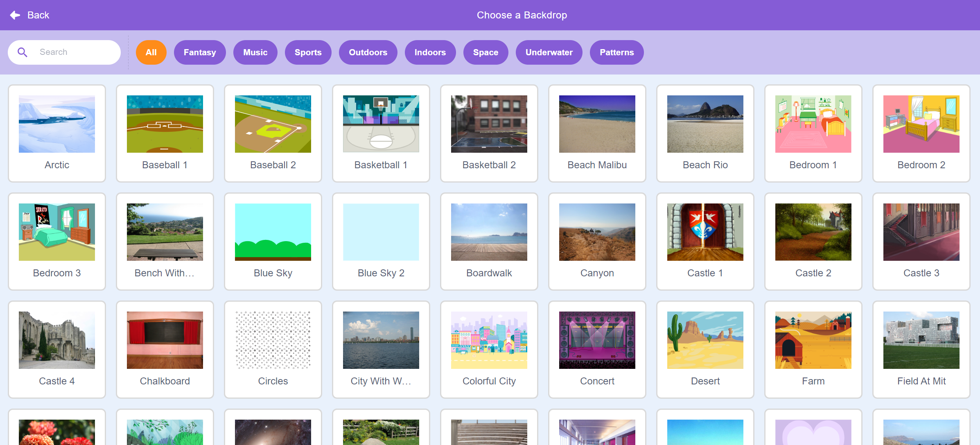Screen dimensions: 980x445
Task: Select the stone steps backdrop thumbnail
Action: (489, 431)
